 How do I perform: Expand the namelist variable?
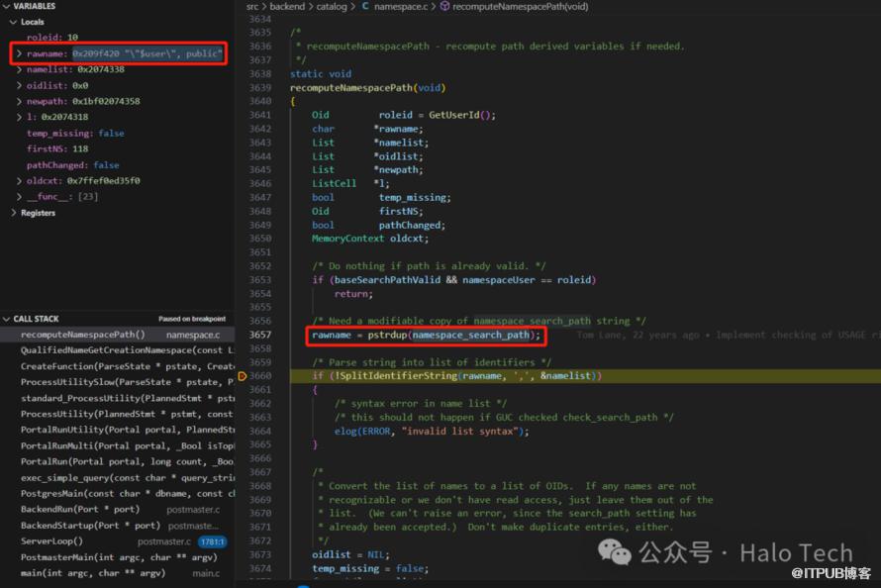click(19, 69)
